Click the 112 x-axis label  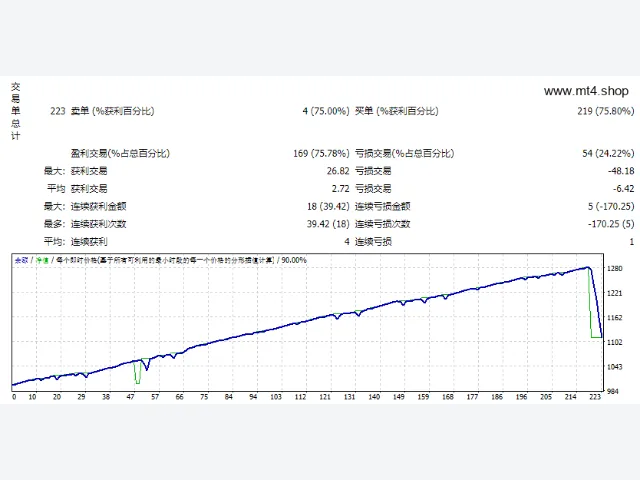click(300, 397)
